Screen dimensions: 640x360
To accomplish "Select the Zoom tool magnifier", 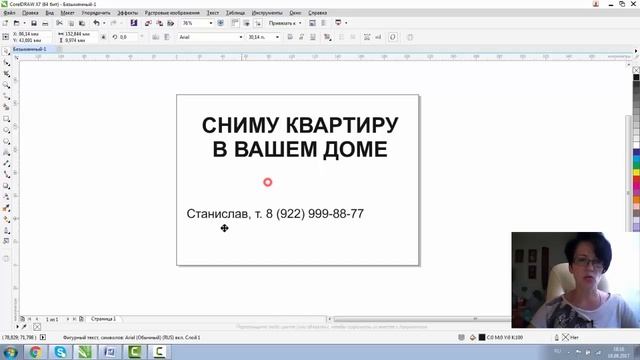I will 6,85.
